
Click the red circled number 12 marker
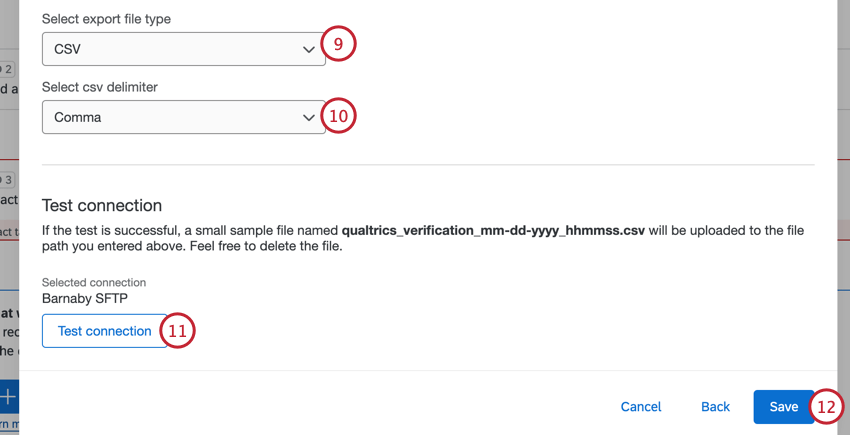(x=827, y=407)
